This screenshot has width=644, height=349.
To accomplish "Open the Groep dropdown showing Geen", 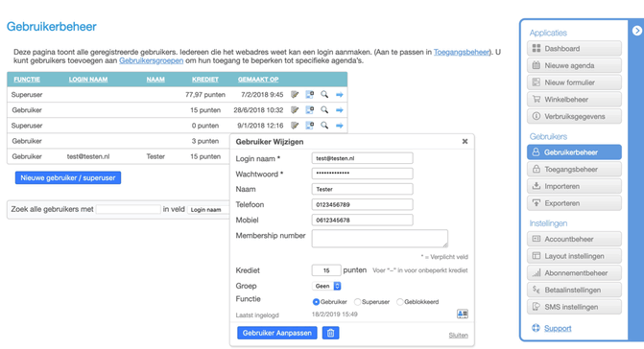I will (326, 287).
